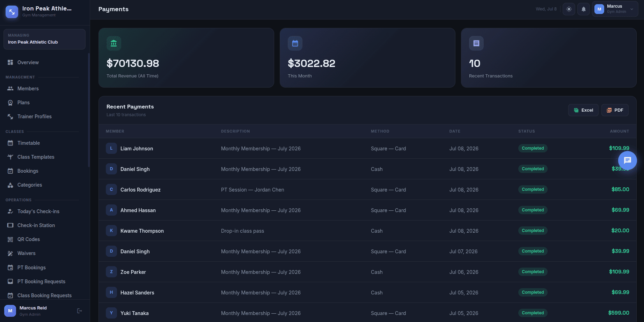
Task: Log out using the sidebar exit icon
Action: [x=80, y=311]
